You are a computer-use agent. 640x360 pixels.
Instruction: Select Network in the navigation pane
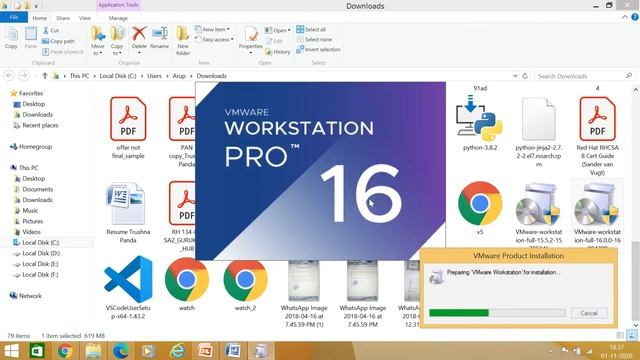[x=30, y=296]
